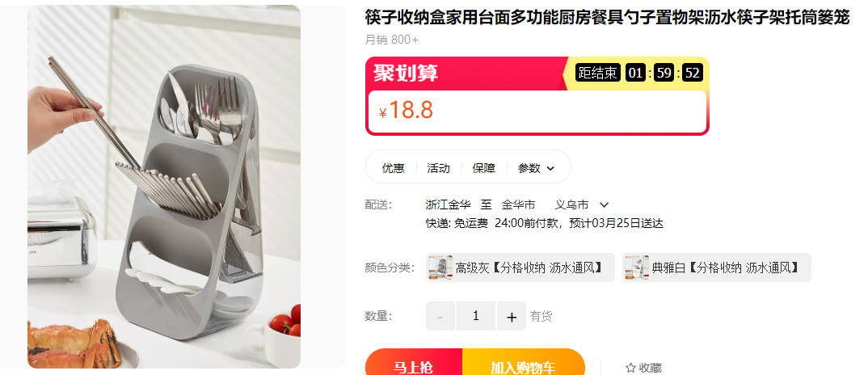Screen dimensions: 868x375
Task: Switch to the 活动 tab
Action: pyautogui.click(x=438, y=168)
